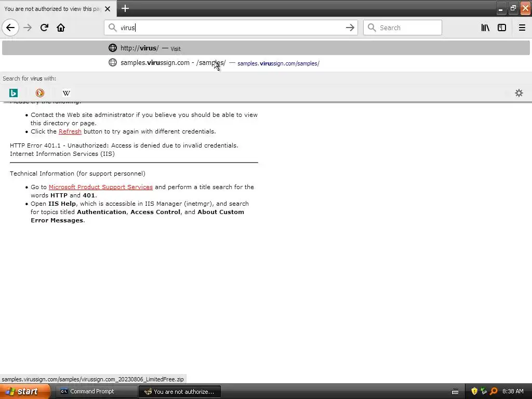Toggle the sidebar view icon
Screen dimensions: 532x399
coord(502,28)
